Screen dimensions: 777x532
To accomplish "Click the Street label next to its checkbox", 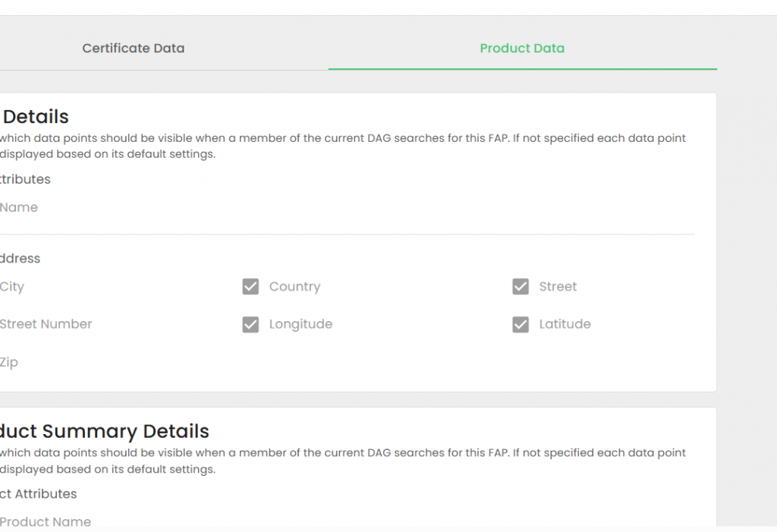I will pyautogui.click(x=558, y=287).
